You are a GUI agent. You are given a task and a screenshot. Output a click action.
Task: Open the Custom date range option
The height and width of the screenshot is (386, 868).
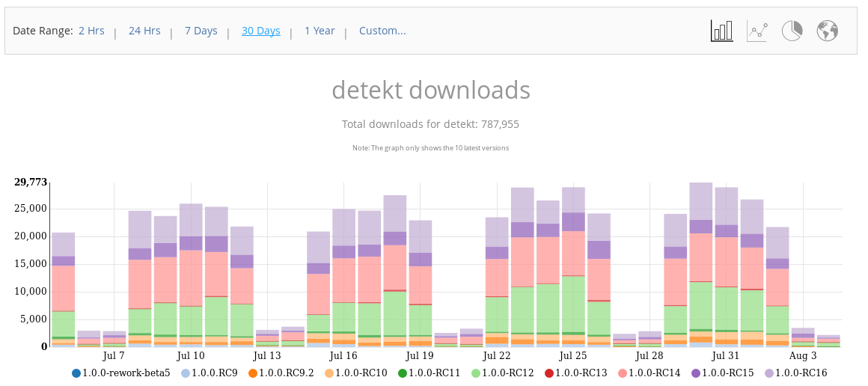[x=382, y=31]
